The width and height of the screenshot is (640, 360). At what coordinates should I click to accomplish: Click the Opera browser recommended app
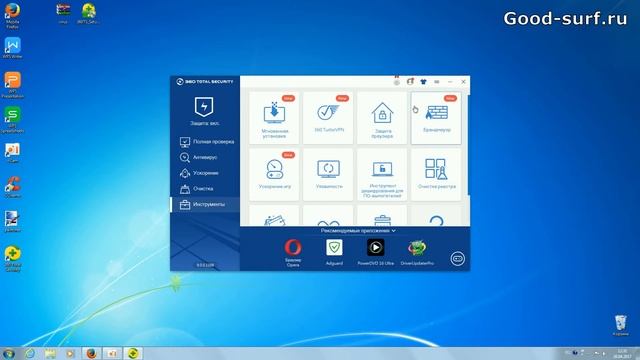(293, 253)
